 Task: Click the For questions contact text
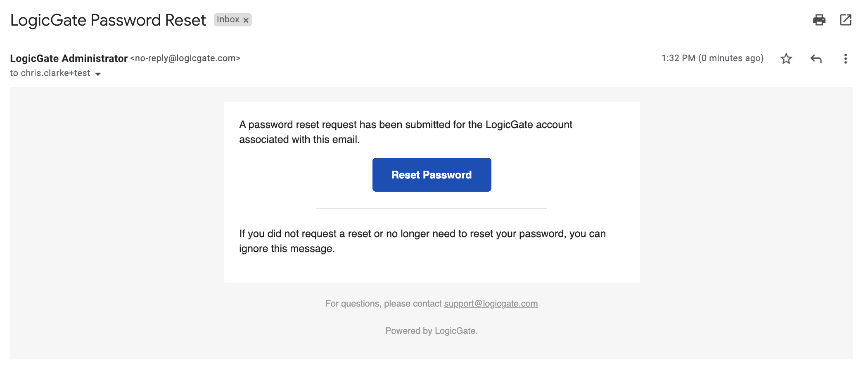coord(384,304)
